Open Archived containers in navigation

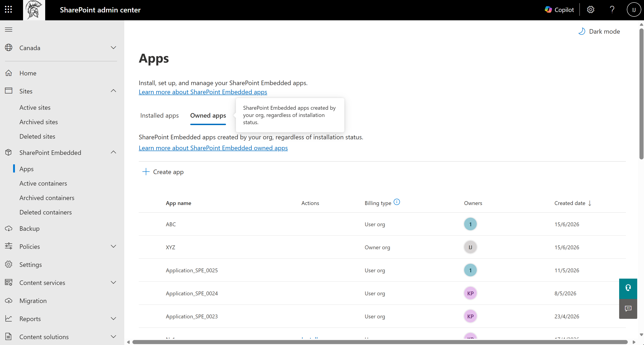click(x=47, y=198)
